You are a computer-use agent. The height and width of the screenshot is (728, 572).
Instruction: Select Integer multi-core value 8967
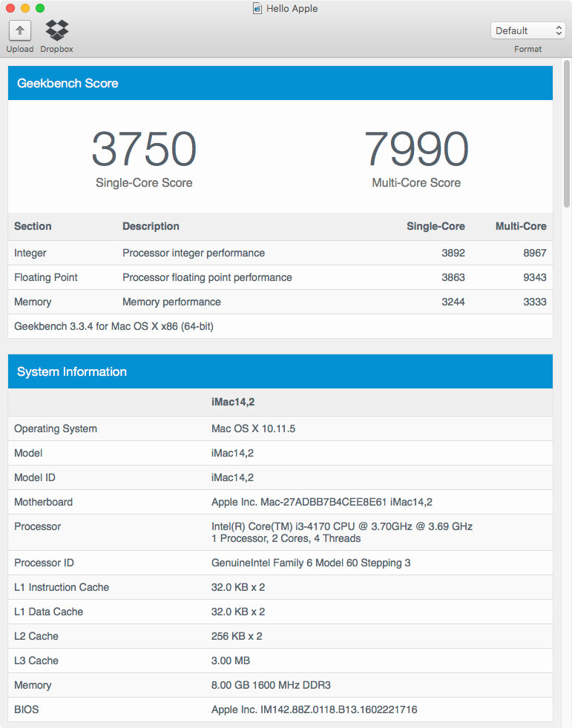[x=535, y=253]
